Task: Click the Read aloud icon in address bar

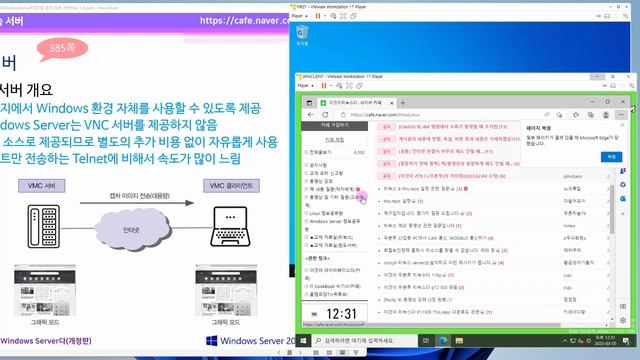Action: pos(547,115)
